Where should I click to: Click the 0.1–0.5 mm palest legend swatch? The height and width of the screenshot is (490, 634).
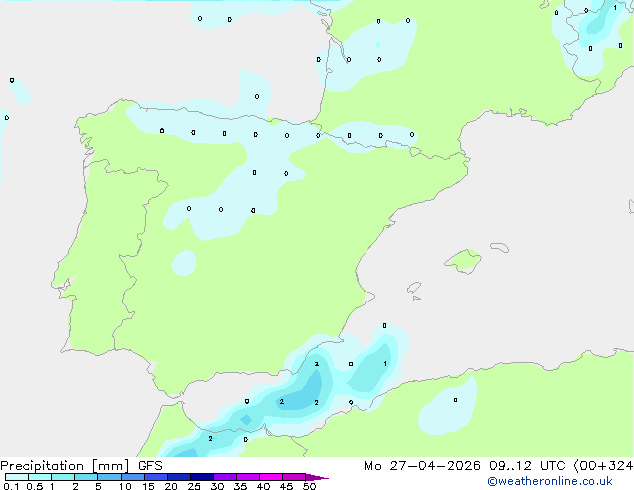coord(17,477)
